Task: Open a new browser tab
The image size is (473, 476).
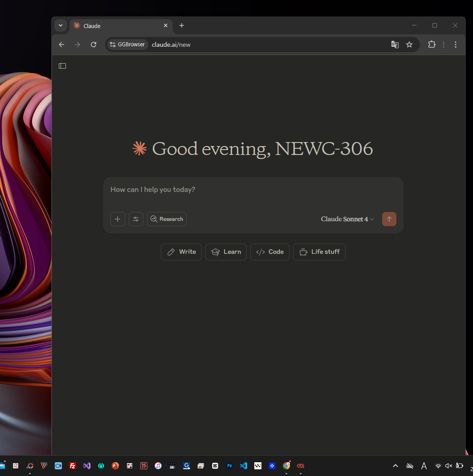Action: point(182,25)
